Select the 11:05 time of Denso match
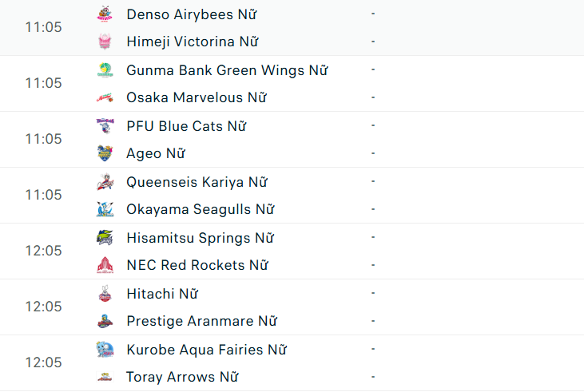 tap(43, 27)
